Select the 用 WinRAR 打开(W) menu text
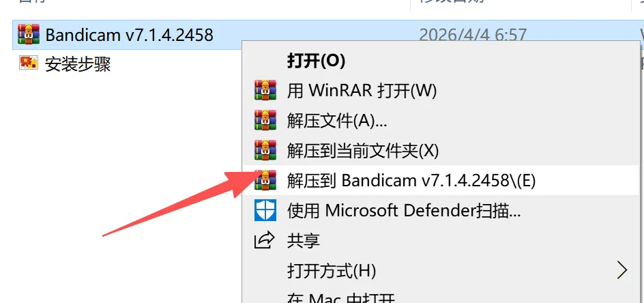Image resolution: width=644 pixels, height=303 pixels. 362,91
